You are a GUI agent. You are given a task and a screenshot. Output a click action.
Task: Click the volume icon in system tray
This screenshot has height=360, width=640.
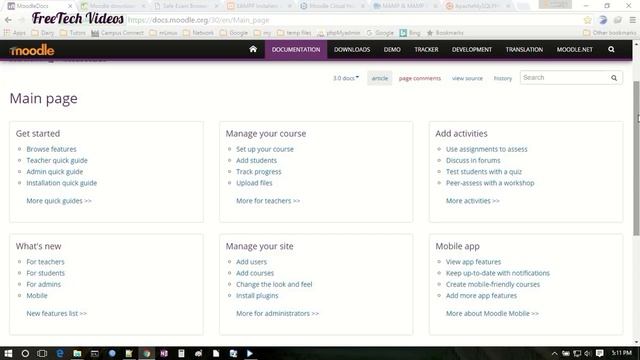click(587, 353)
